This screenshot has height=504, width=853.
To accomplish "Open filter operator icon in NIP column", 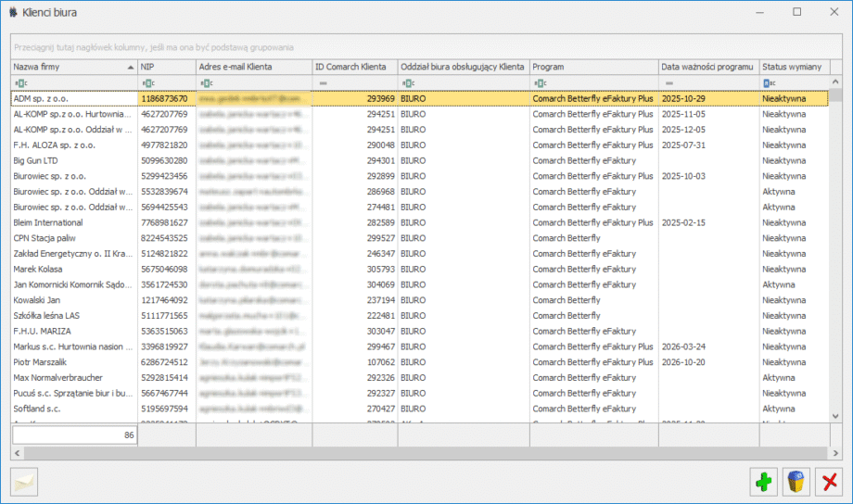I will (x=147, y=82).
